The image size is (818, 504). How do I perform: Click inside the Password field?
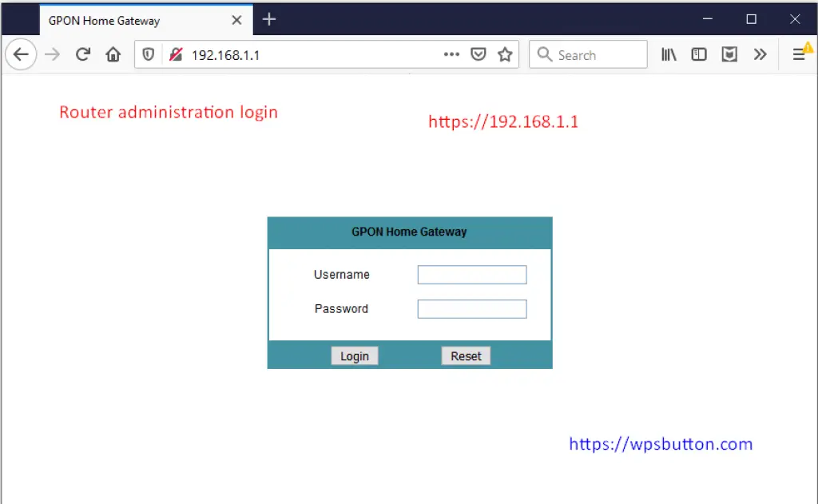[x=472, y=309]
